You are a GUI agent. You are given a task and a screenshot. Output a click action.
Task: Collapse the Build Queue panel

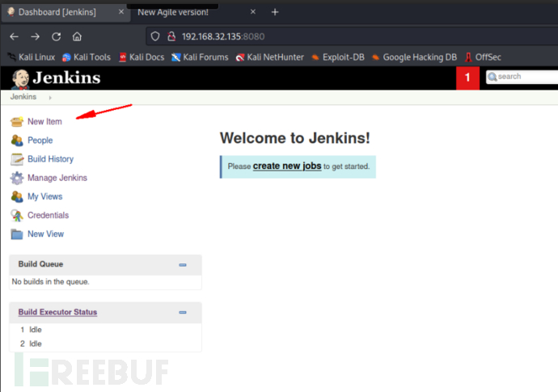tap(183, 265)
